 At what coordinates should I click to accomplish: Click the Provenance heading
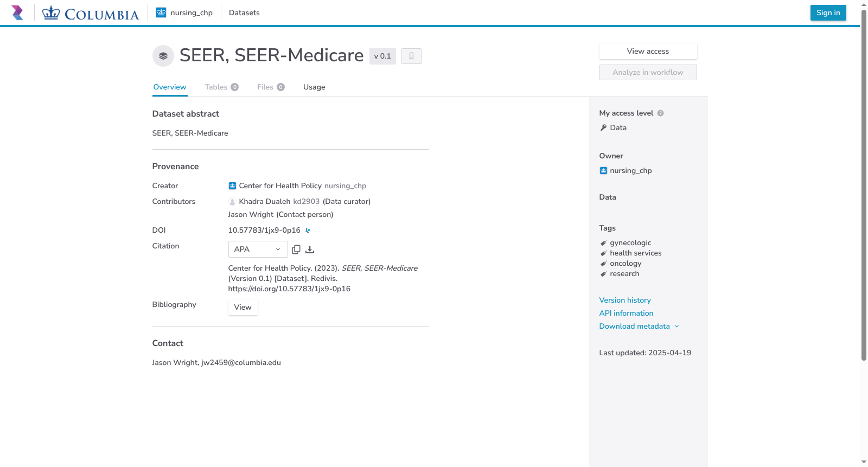pos(175,166)
